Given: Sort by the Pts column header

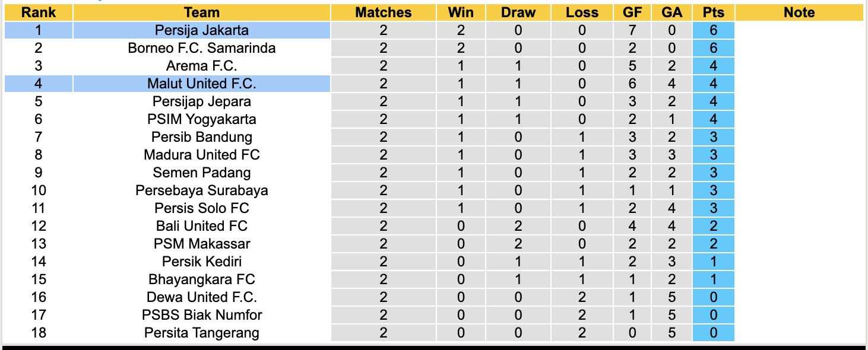Looking at the screenshot, I should coord(713,12).
